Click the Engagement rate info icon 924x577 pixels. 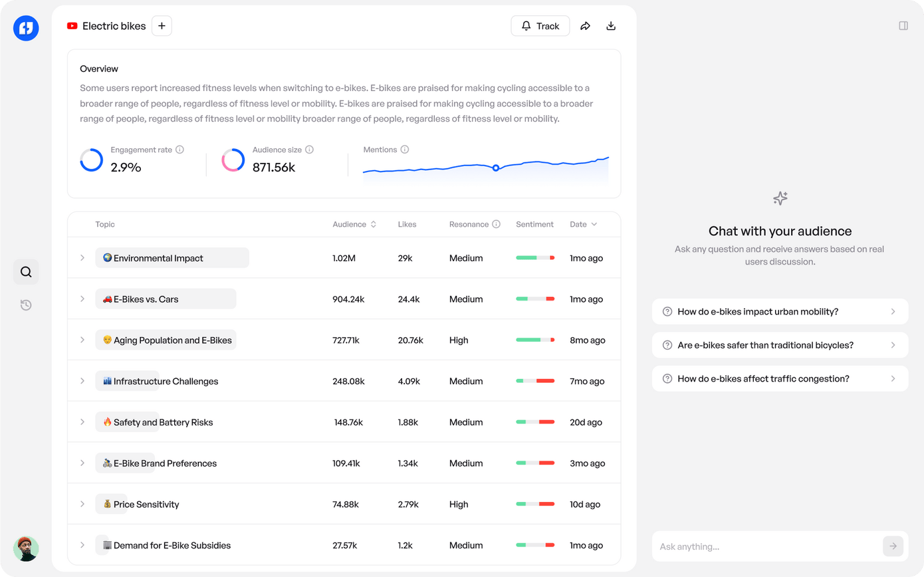pos(180,150)
